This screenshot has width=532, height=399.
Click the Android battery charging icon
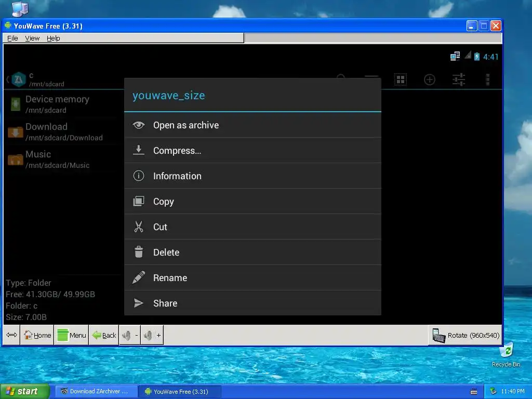[x=477, y=56]
